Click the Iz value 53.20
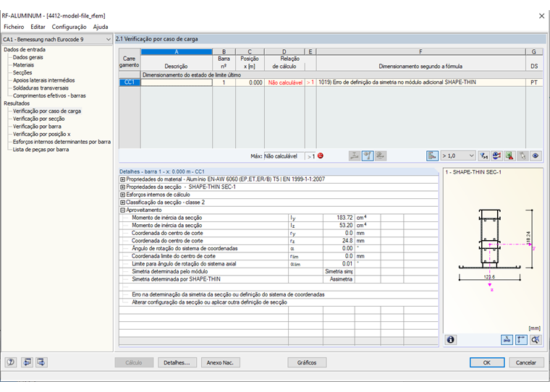This screenshot has width=550, height=392. (x=339, y=226)
